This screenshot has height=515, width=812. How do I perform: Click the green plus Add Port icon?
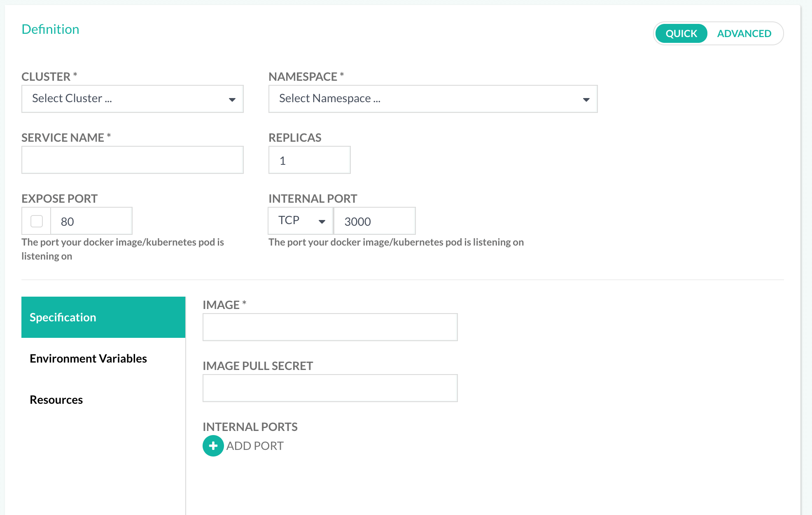coord(213,446)
